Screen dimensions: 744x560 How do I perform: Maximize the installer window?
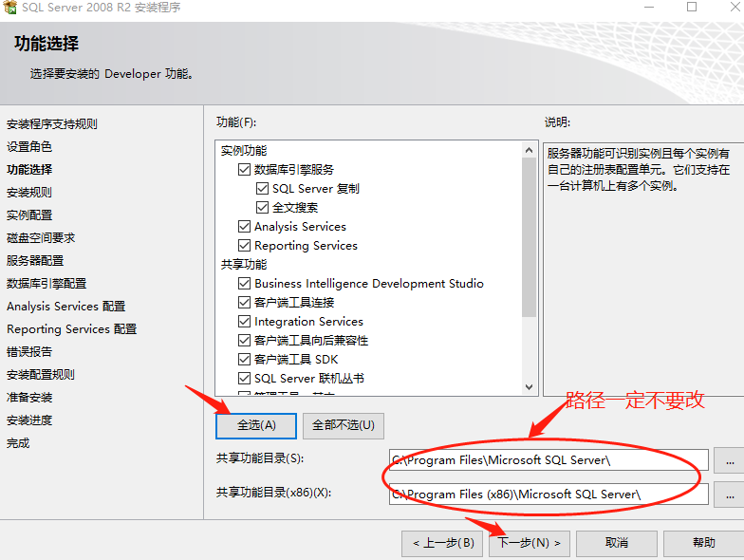692,7
